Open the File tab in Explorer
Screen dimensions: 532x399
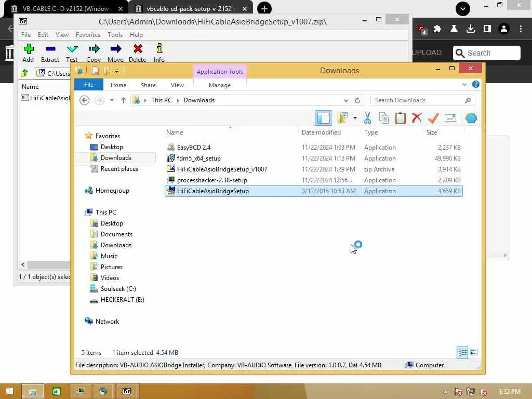tap(88, 85)
